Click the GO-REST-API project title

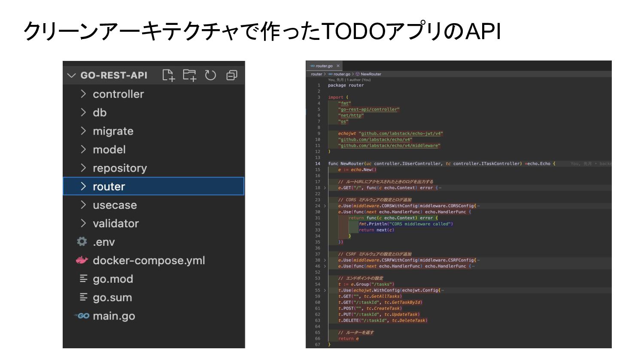114,75
